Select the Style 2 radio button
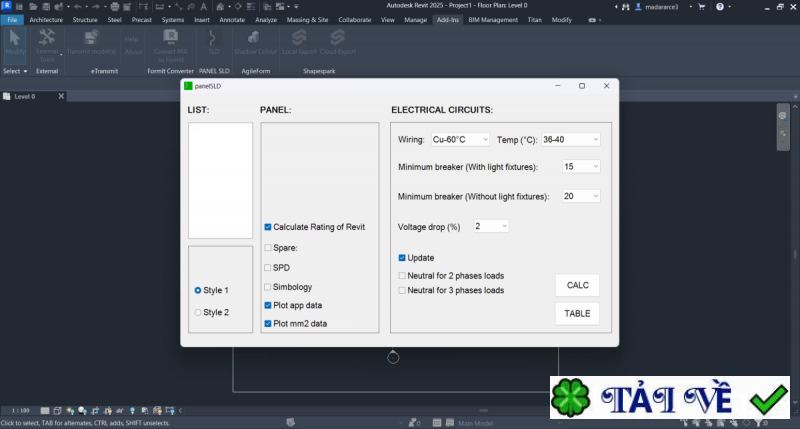800x429 pixels. point(198,312)
